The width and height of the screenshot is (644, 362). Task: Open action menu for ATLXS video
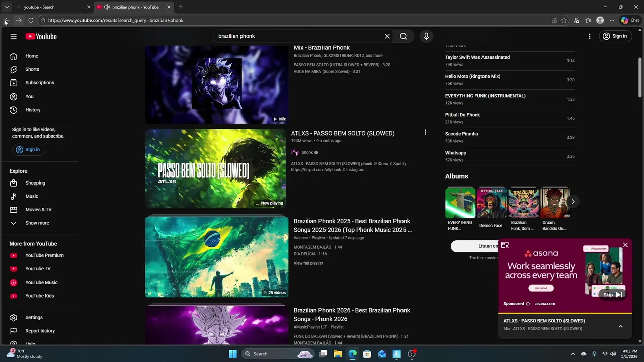pos(425,132)
